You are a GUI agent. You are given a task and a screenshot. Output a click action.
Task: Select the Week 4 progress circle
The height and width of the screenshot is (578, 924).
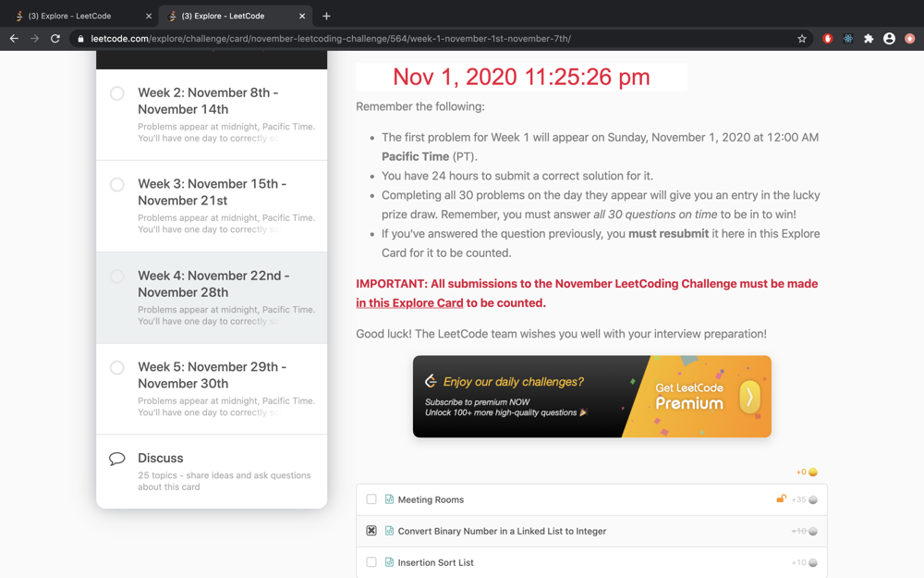click(117, 276)
